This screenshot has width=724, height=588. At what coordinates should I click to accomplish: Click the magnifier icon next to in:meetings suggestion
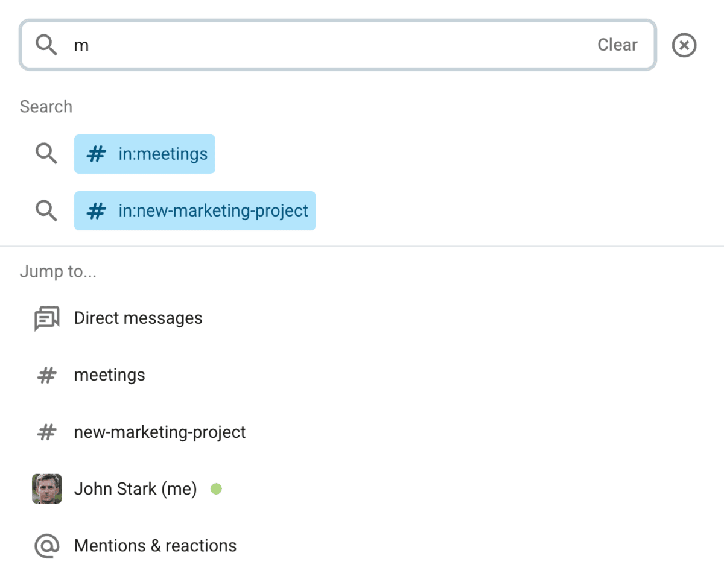point(46,154)
